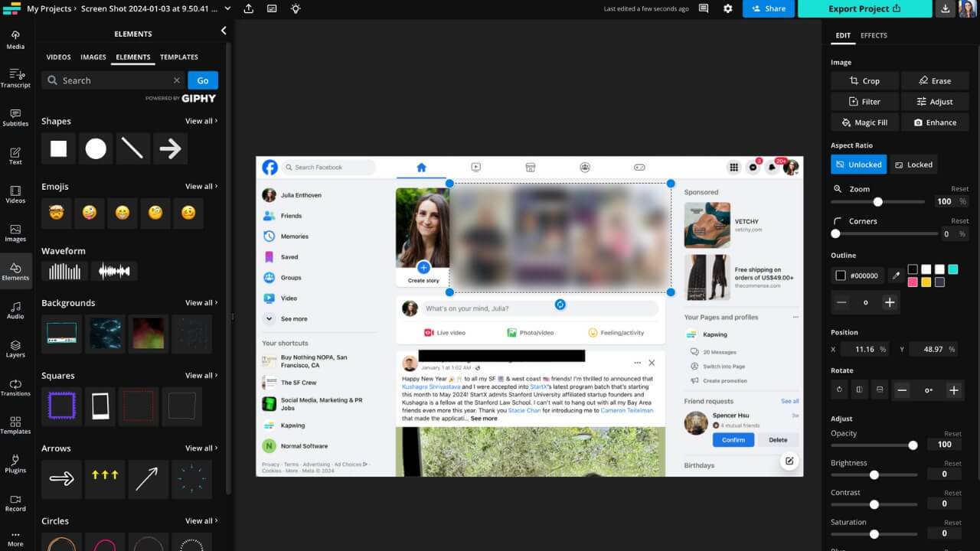Viewport: 980px width, 551px height.
Task: Expand Backgrounds with View all
Action: pos(201,303)
